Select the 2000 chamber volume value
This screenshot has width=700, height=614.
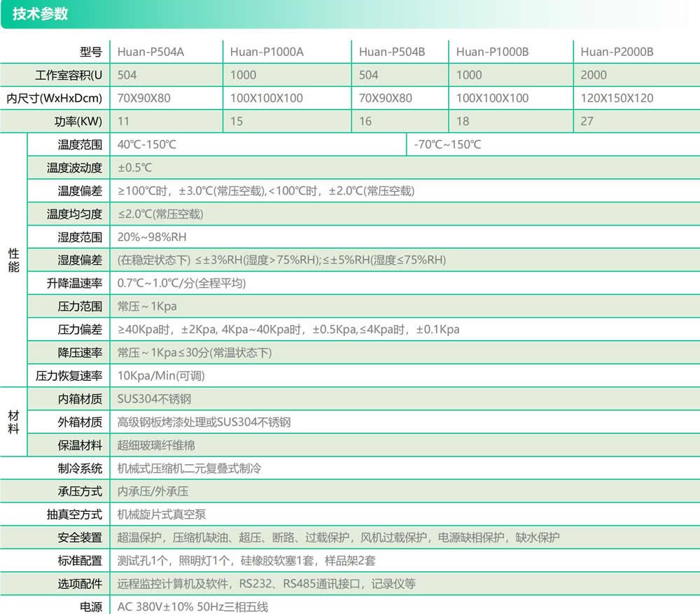click(x=594, y=75)
